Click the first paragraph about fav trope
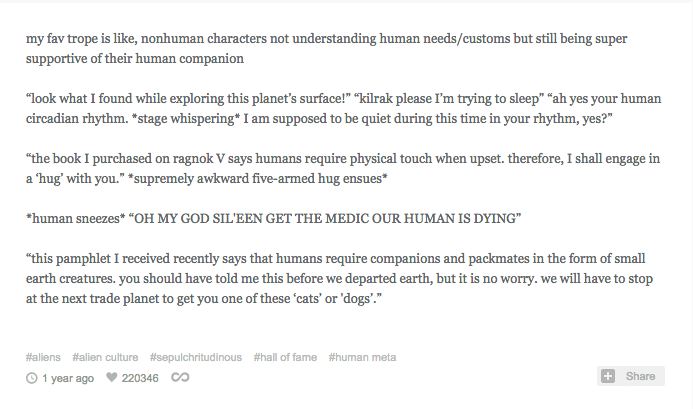This screenshot has width=693, height=409. [x=326, y=48]
